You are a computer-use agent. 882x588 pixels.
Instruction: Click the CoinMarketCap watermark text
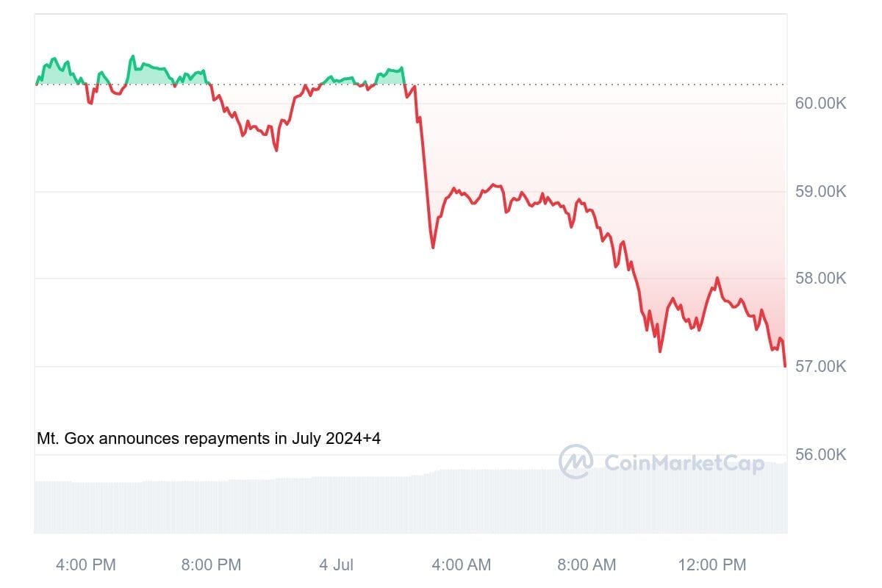click(x=684, y=462)
